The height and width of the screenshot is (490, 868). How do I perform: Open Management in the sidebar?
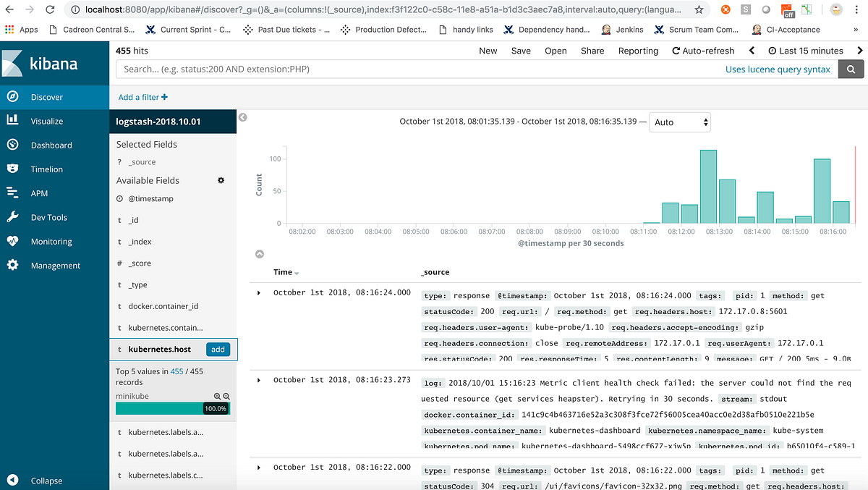pos(55,265)
